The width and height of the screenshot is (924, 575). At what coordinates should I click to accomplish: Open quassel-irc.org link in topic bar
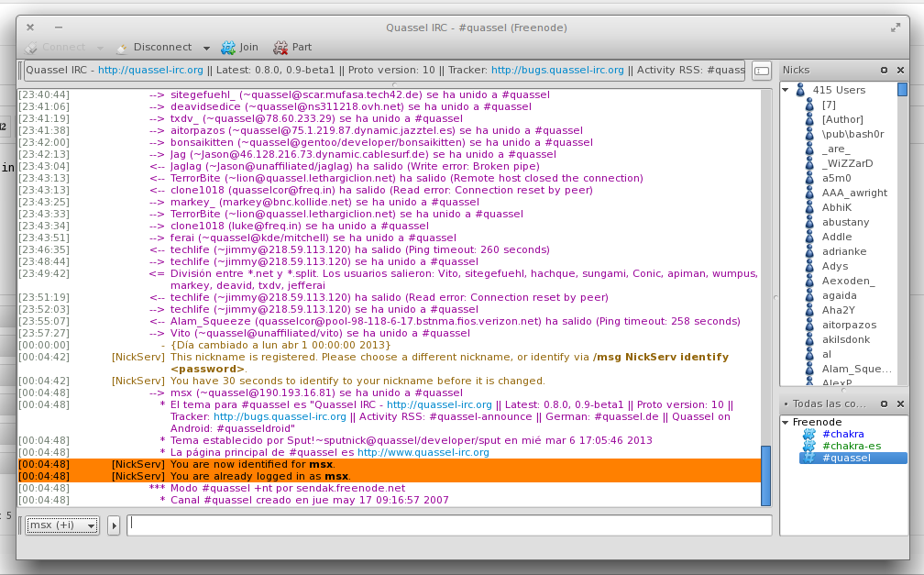pyautogui.click(x=150, y=71)
